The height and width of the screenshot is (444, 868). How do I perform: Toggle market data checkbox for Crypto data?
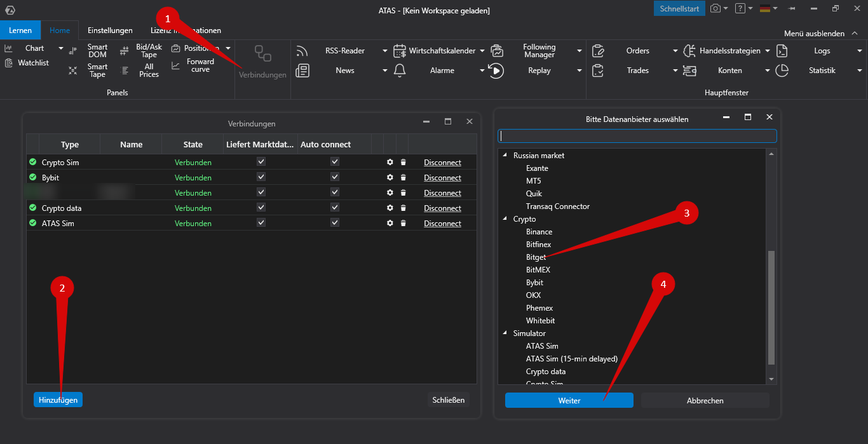[261, 208]
